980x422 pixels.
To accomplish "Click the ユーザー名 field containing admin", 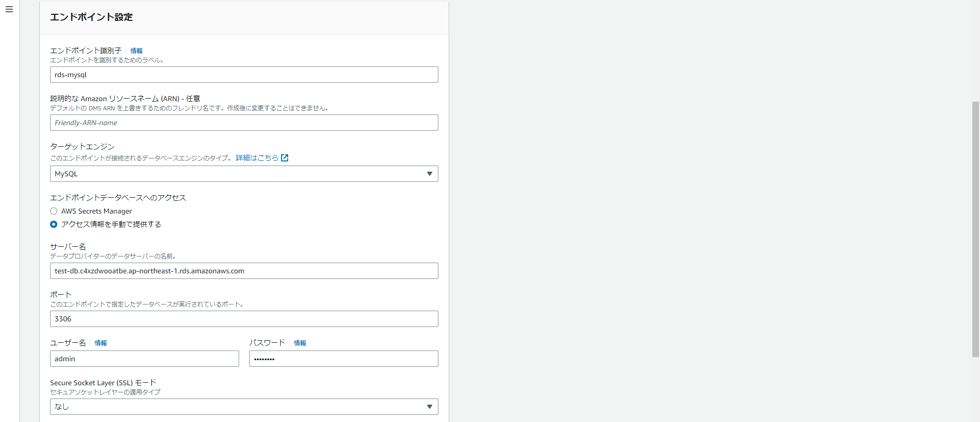I will [x=145, y=359].
